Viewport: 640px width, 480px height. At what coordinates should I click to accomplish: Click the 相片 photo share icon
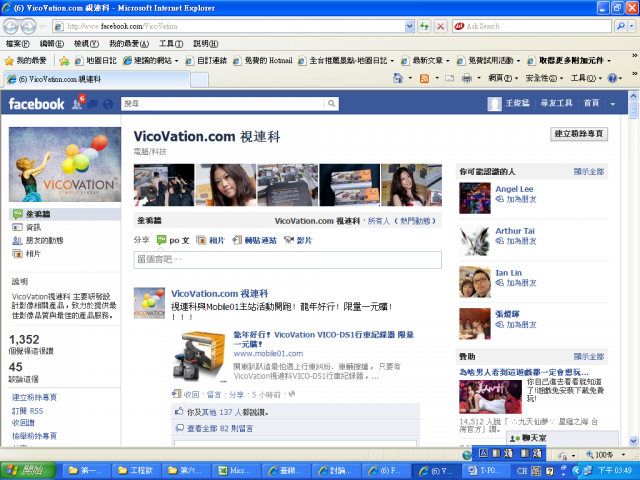201,240
